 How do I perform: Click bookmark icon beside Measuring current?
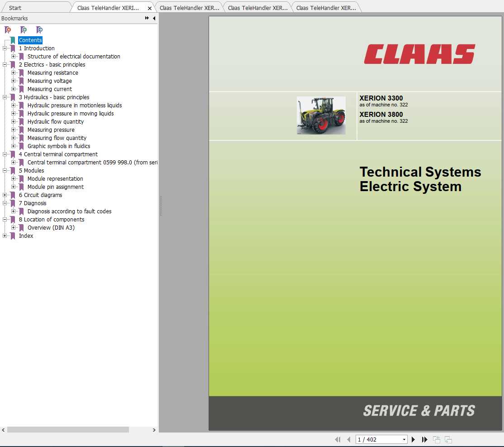(21, 89)
